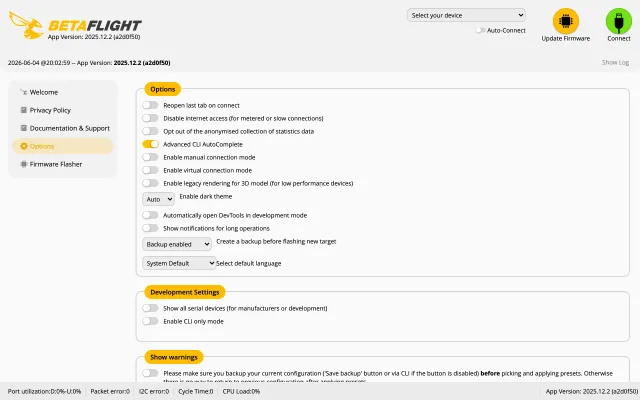Click the Documentation & Support icon

tap(24, 128)
